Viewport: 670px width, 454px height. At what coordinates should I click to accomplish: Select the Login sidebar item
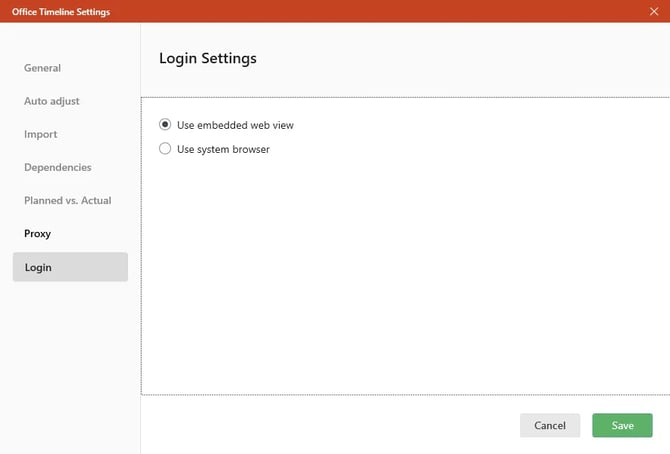coord(70,267)
